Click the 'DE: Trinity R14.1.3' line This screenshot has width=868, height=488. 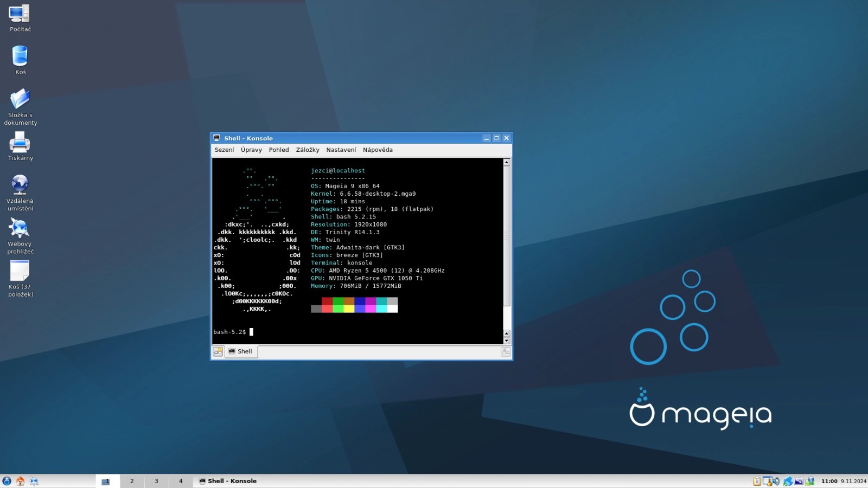[x=345, y=232]
